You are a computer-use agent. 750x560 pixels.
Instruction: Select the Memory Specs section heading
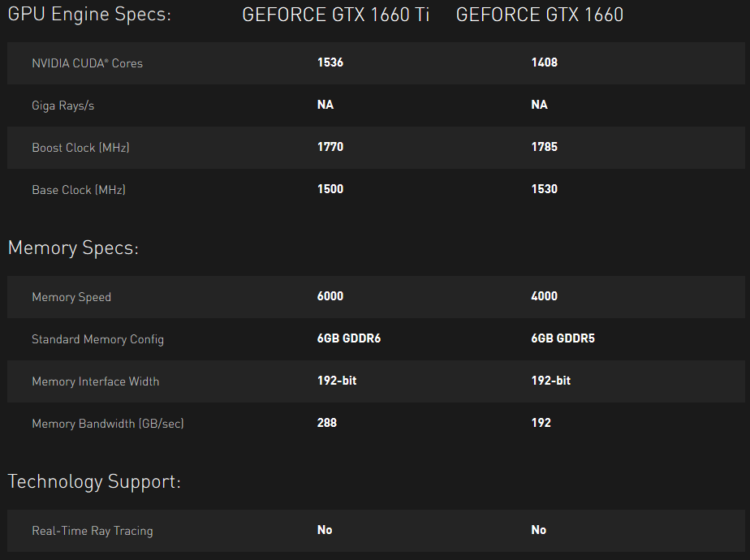(x=73, y=248)
